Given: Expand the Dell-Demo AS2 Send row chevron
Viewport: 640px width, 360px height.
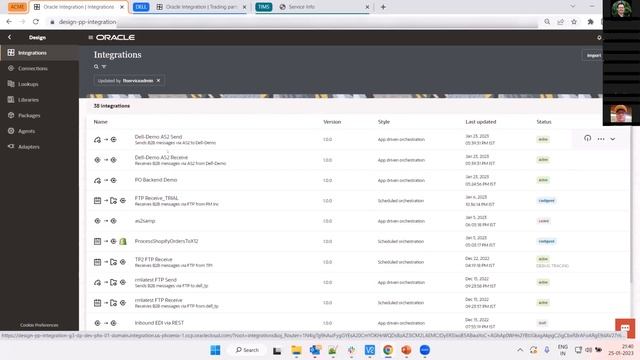Looking at the screenshot, I should [613, 139].
